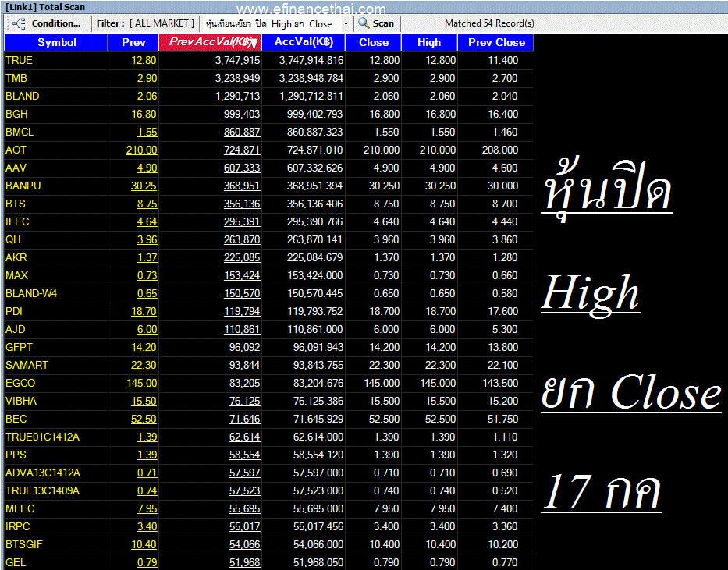
Task: Select the PDI symbol
Action: (14, 312)
